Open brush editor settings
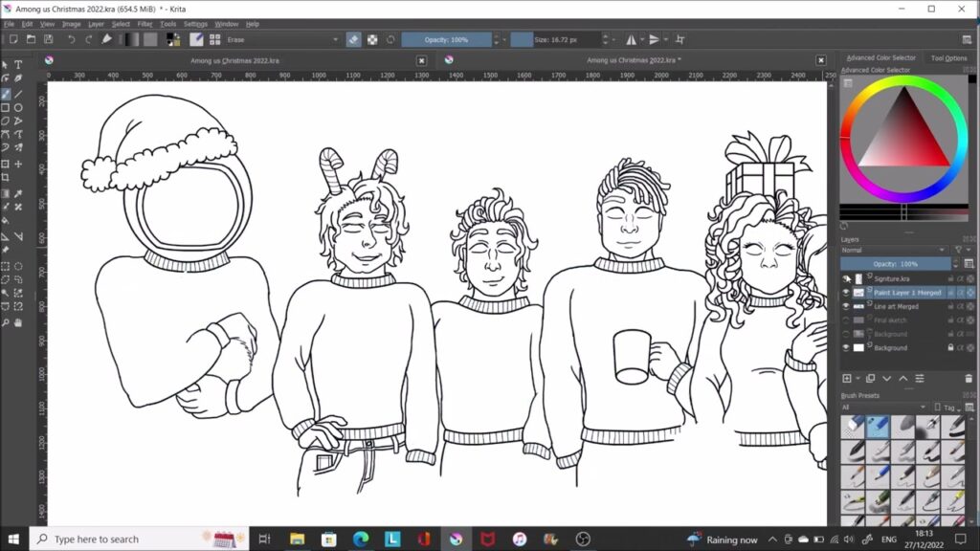 (x=196, y=39)
